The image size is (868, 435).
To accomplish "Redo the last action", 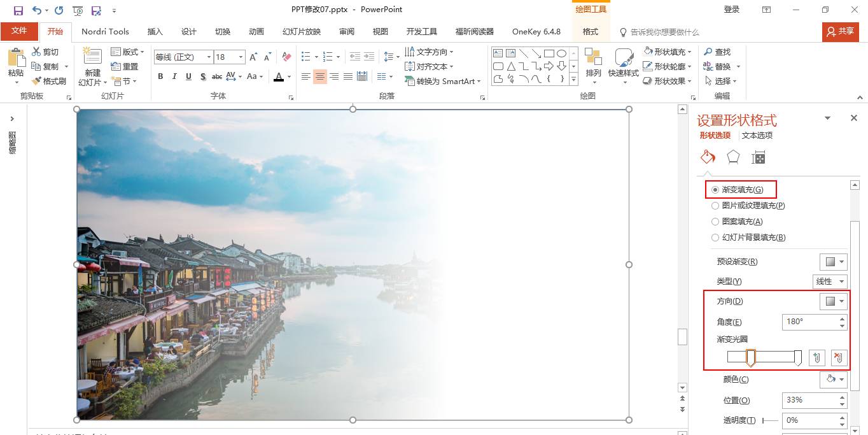I will [x=59, y=10].
